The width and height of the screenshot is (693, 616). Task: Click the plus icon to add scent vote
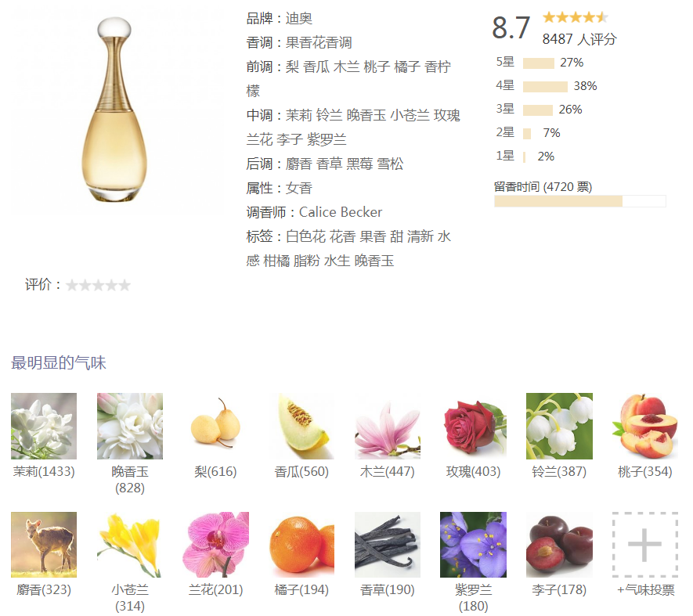645,545
